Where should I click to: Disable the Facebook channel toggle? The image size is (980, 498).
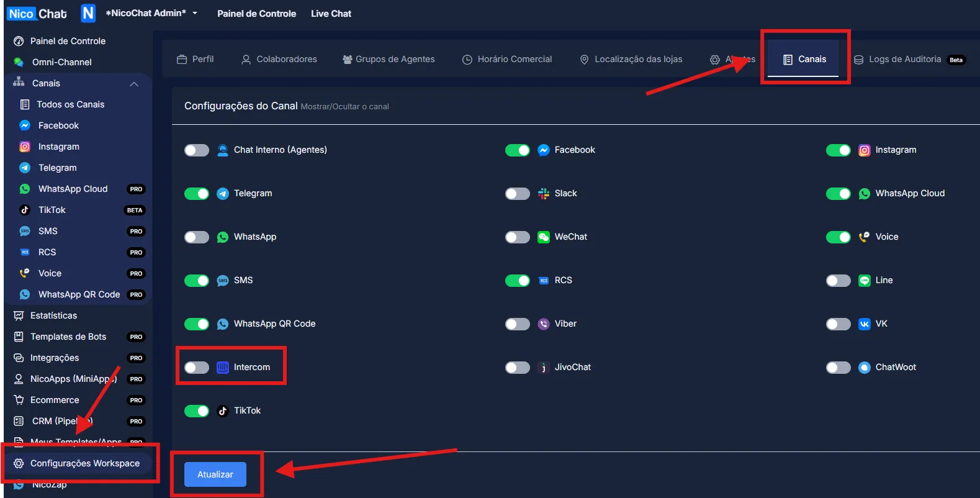(x=518, y=150)
